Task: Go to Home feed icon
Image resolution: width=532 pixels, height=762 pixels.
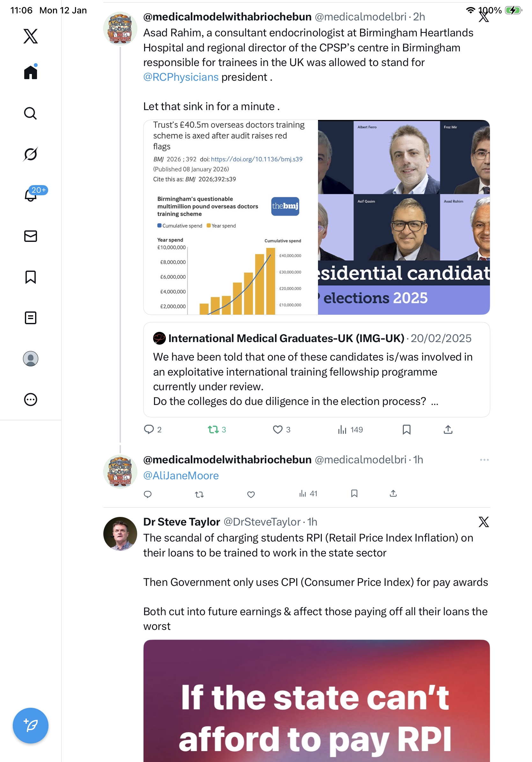Action: coord(31,72)
